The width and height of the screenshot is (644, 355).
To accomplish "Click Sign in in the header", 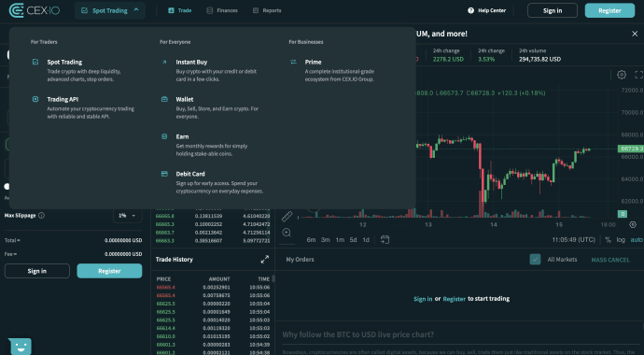I will pyautogui.click(x=553, y=10).
